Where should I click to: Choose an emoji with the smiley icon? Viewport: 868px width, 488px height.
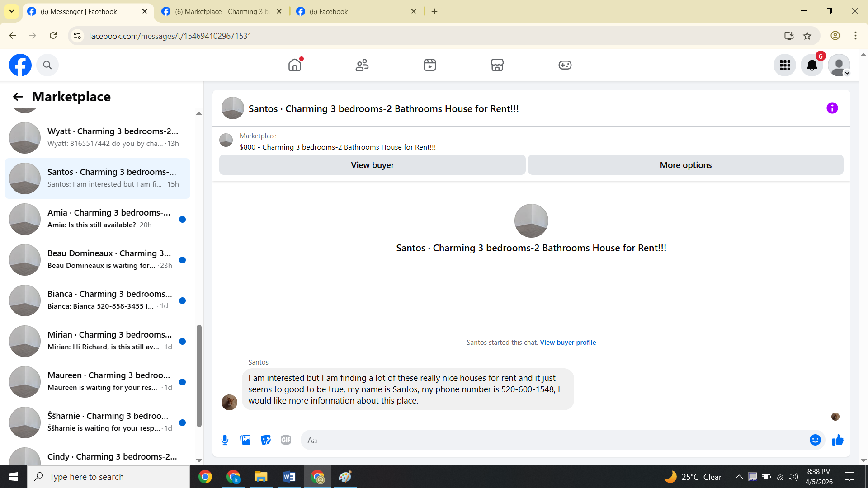815,440
